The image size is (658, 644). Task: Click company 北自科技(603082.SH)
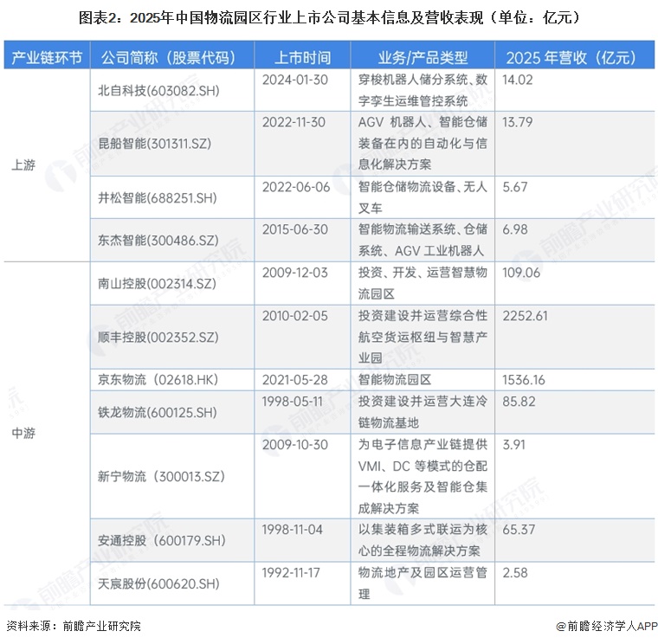click(x=158, y=91)
